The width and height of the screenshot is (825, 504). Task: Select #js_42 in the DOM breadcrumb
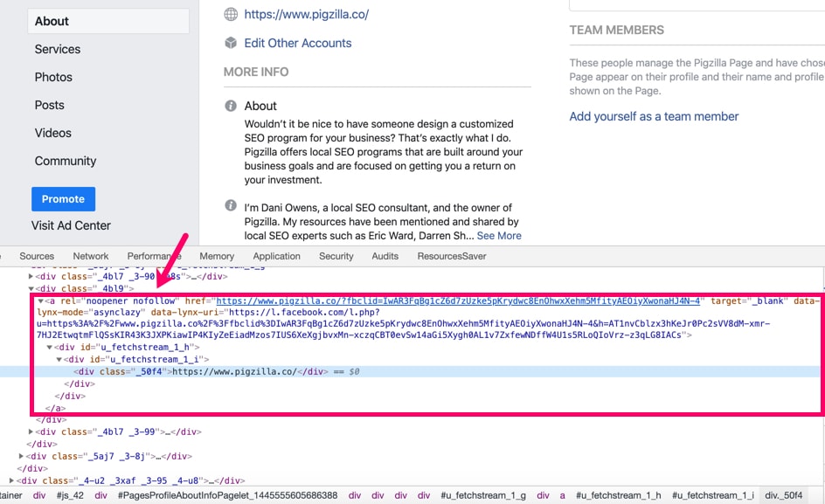click(x=70, y=495)
